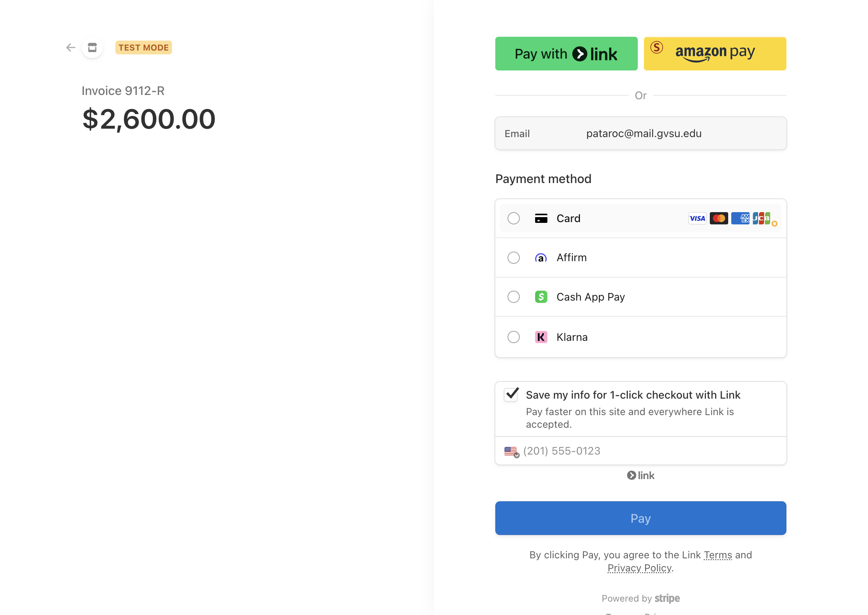
Task: Click the Pay with Link button
Action: (x=566, y=54)
